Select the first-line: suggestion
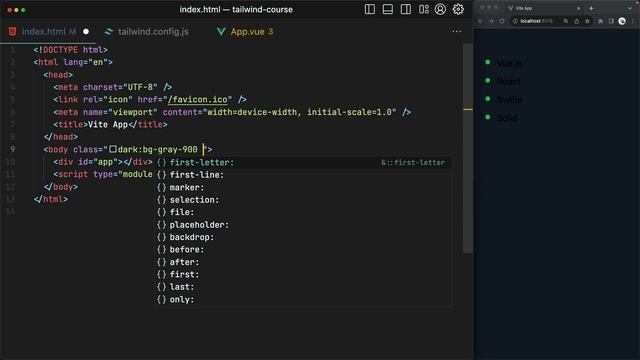This screenshot has width=640, height=360. click(x=304, y=175)
